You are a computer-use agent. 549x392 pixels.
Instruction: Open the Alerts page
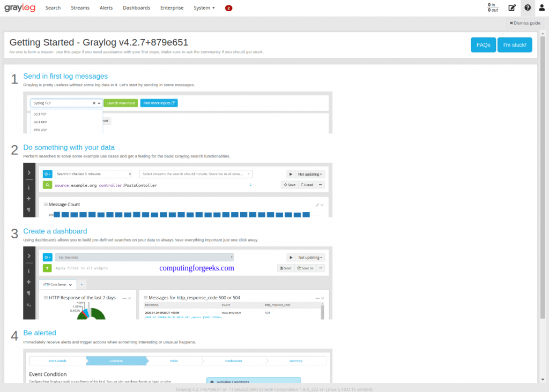pyautogui.click(x=106, y=7)
